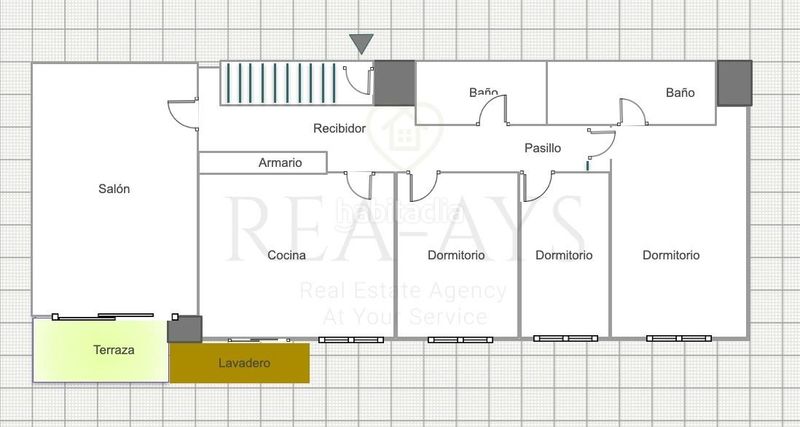Click the rightmost Dormitorio label
Viewport: 800px width, 427px height.
[671, 255]
